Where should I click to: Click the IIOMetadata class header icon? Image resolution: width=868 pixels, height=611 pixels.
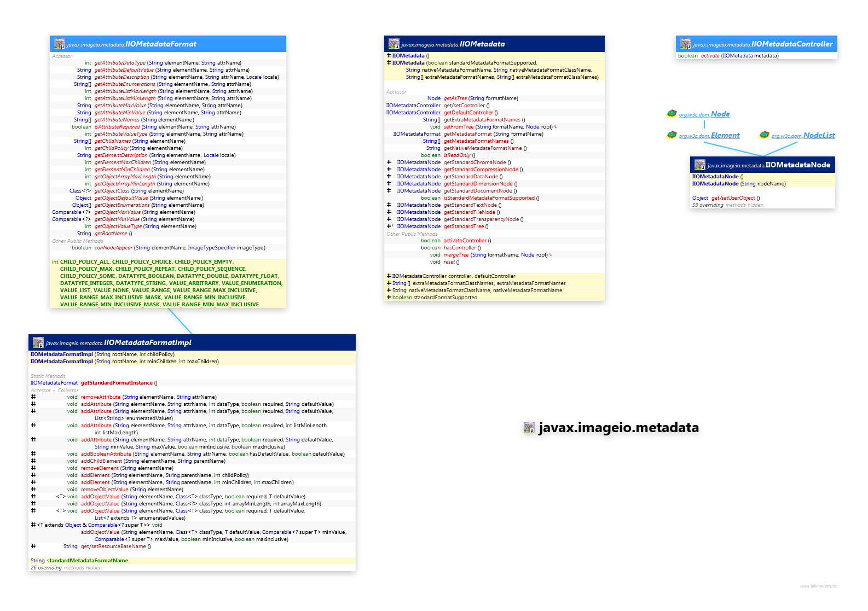pyautogui.click(x=394, y=44)
